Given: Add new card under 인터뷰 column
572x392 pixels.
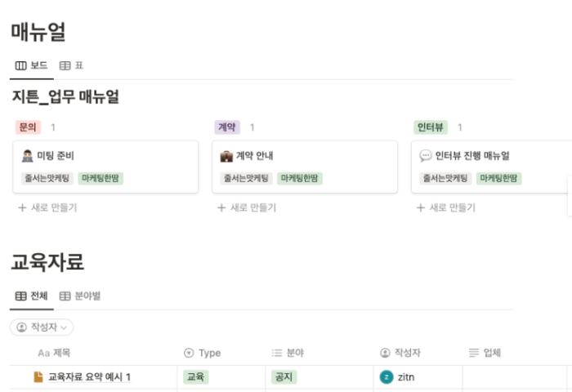Looking at the screenshot, I should pos(446,207).
